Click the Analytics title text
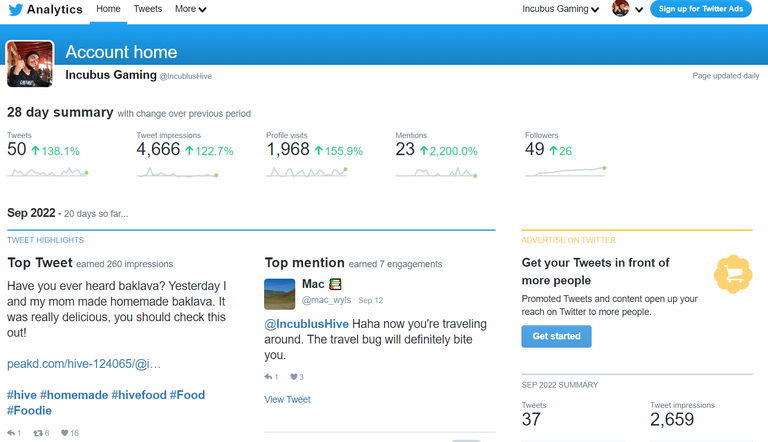The image size is (768, 442). 55,9
